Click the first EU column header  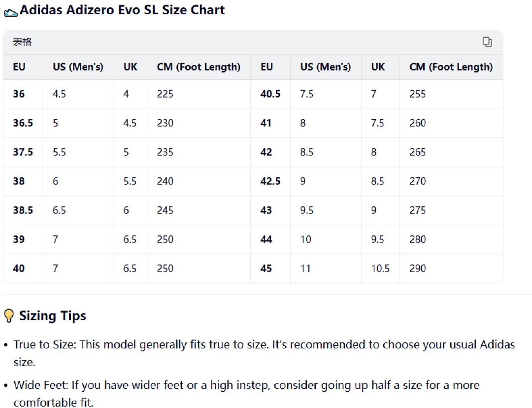[x=19, y=67]
